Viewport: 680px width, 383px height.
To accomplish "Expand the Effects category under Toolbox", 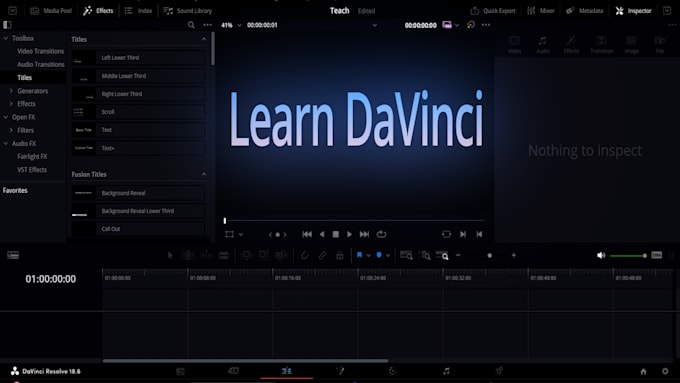I will [x=11, y=104].
